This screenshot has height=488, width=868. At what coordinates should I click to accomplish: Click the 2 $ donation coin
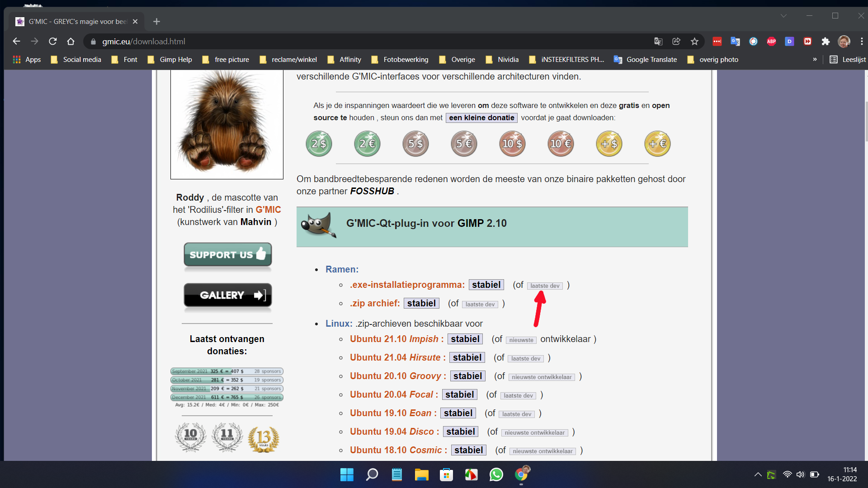click(x=319, y=144)
